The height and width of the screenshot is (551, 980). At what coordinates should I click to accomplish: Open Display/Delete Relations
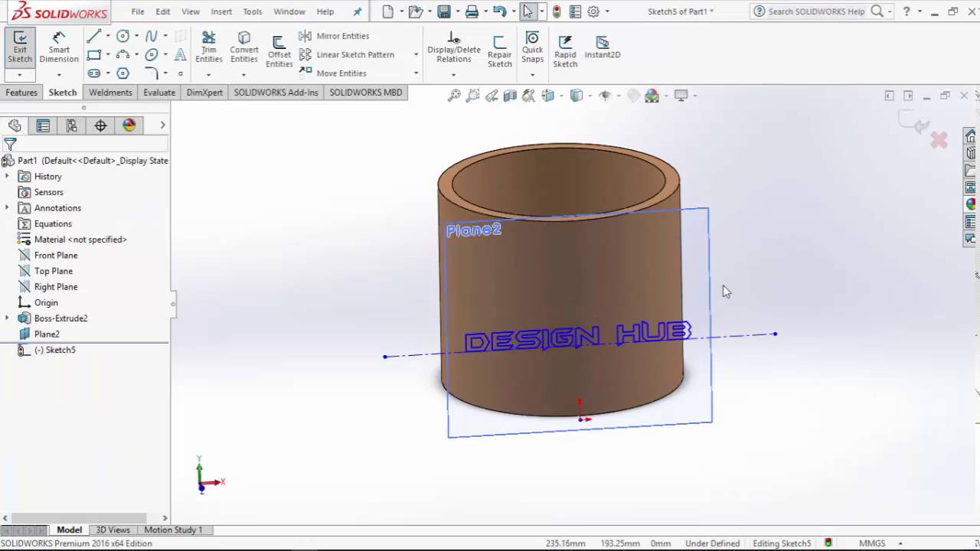(454, 47)
